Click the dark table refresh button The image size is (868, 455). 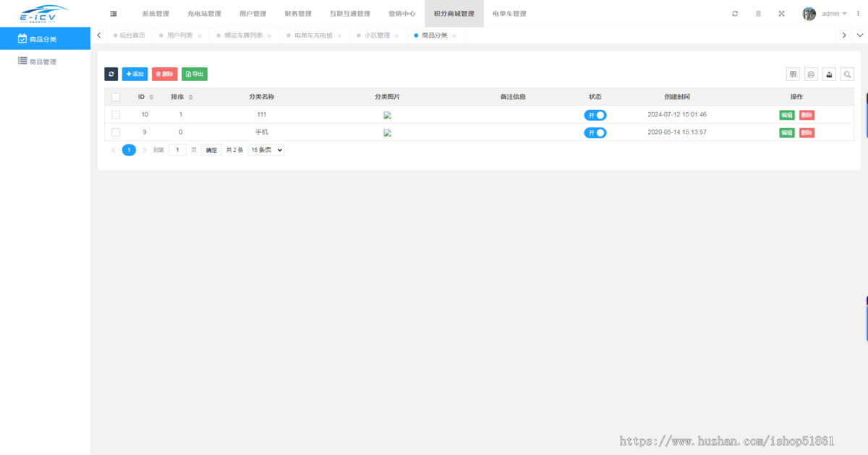pyautogui.click(x=111, y=74)
